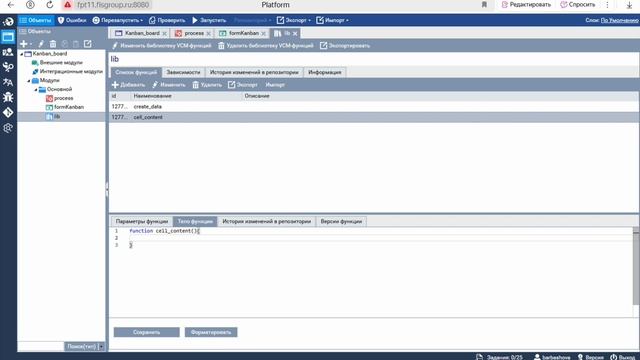Open the Ошибки errors list

pos(72,20)
